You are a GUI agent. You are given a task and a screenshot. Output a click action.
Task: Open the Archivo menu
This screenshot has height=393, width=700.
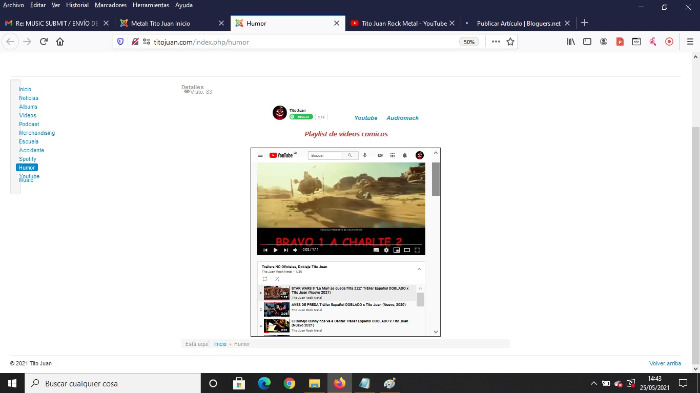(13, 5)
